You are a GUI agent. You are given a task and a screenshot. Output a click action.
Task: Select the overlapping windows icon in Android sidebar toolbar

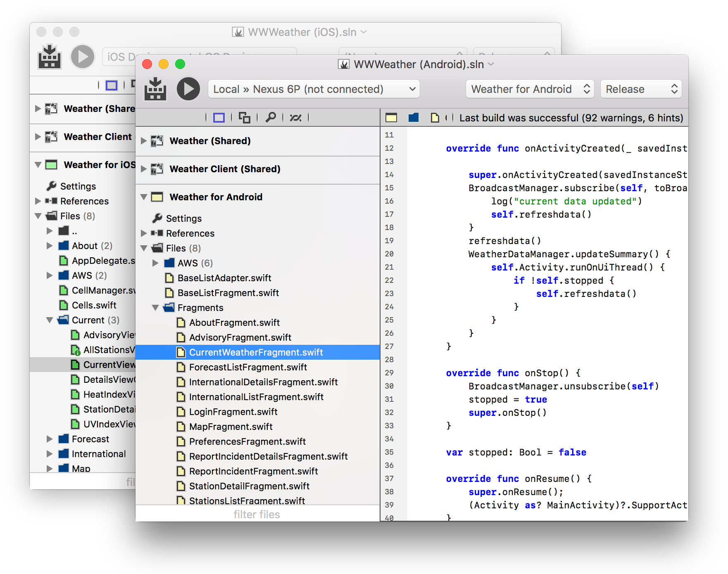click(244, 118)
